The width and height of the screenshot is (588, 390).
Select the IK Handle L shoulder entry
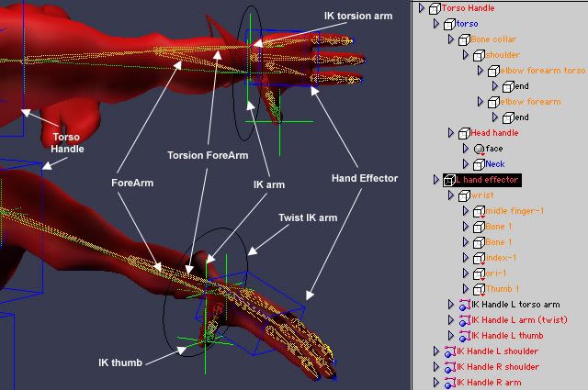(x=497, y=351)
